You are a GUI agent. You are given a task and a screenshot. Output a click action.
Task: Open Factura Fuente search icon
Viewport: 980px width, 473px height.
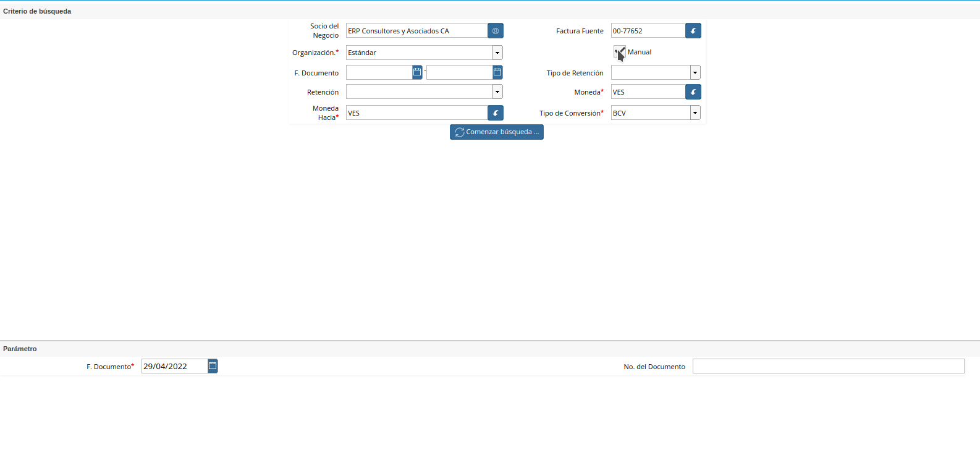[x=693, y=31]
